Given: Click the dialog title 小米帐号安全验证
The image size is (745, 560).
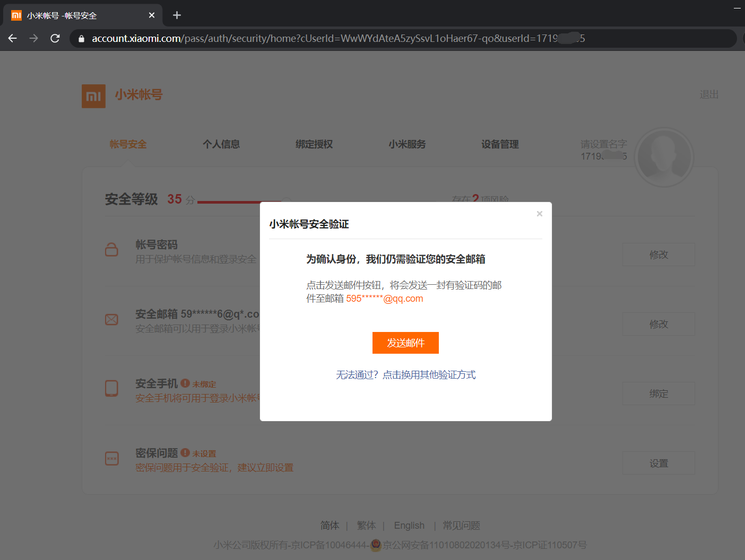Looking at the screenshot, I should point(309,224).
